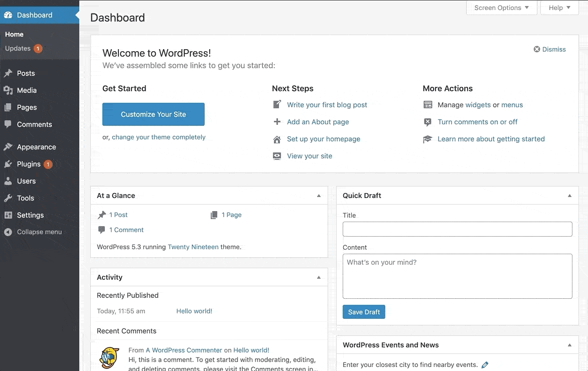Open the Tools menu

(39, 198)
